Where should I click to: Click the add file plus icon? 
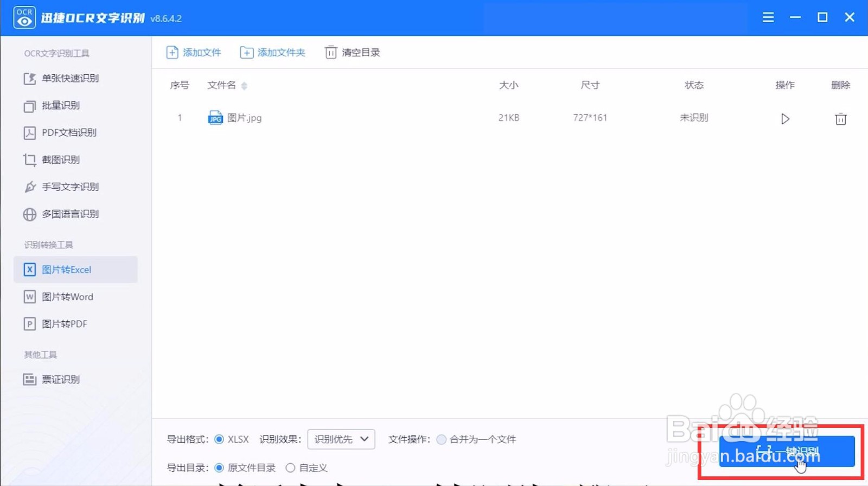point(172,52)
